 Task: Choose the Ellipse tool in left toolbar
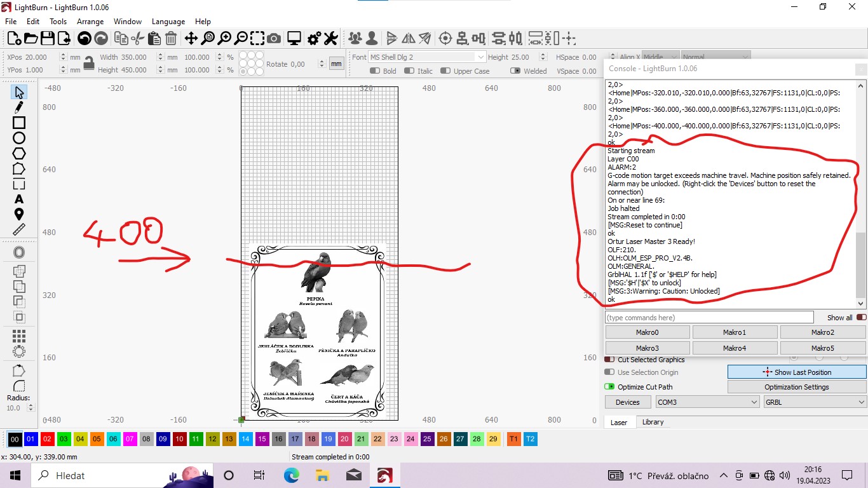(x=19, y=138)
